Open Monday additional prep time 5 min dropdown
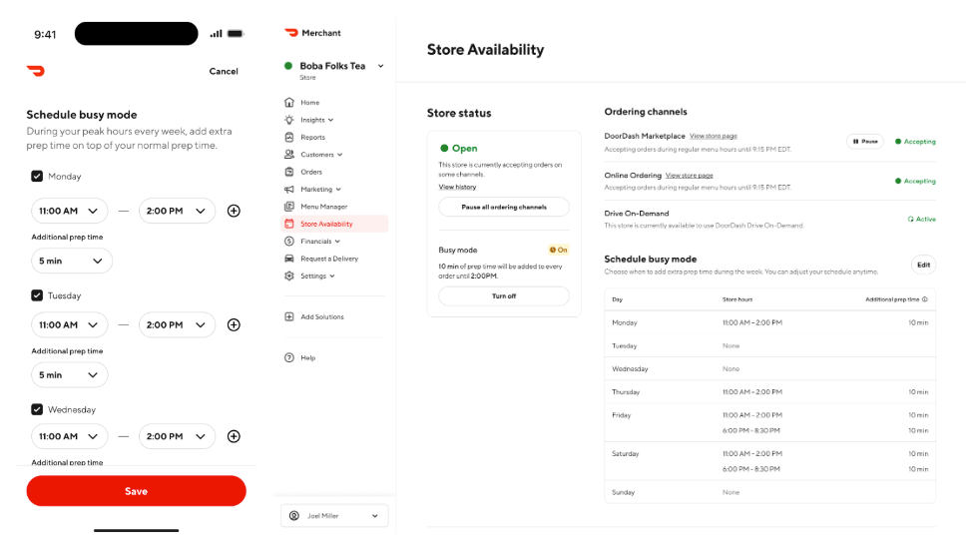Viewport: 980px width, 552px height. pos(72,261)
